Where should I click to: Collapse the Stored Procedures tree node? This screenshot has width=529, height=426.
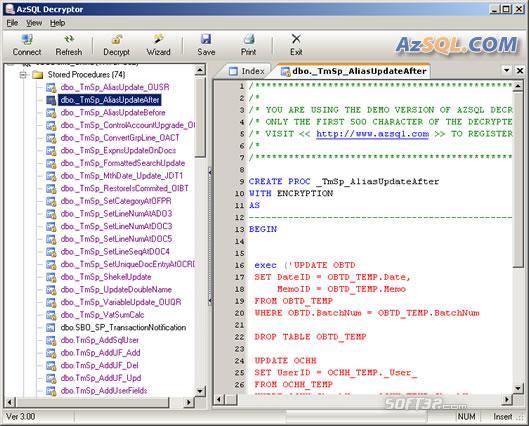click(23, 75)
